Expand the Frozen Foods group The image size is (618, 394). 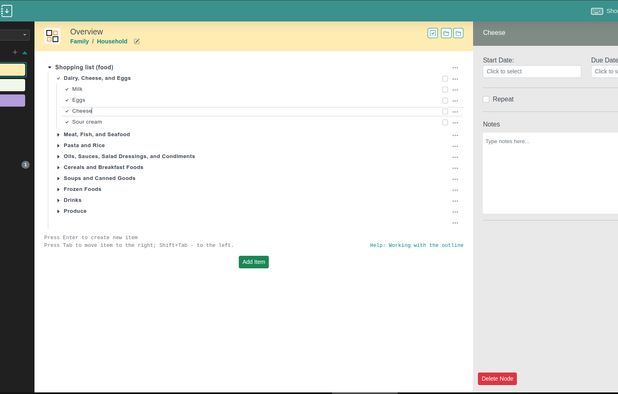point(58,190)
